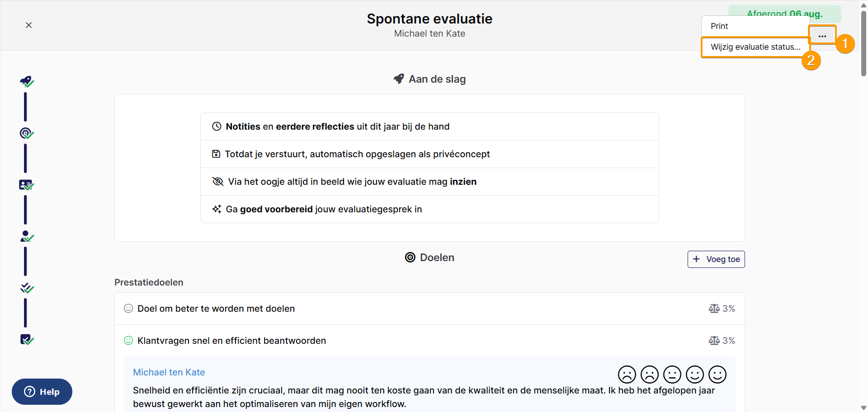This screenshot has width=868, height=412.
Task: Open the Help button
Action: [42, 392]
